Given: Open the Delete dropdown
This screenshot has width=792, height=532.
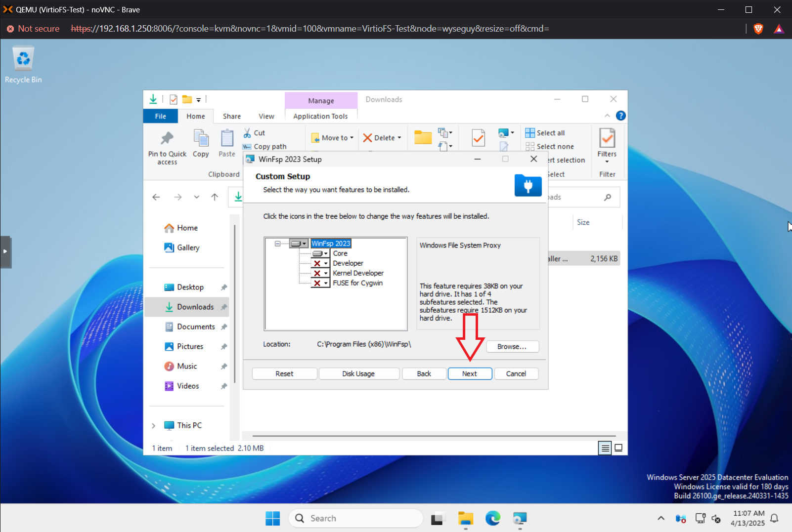Looking at the screenshot, I should click(382, 138).
